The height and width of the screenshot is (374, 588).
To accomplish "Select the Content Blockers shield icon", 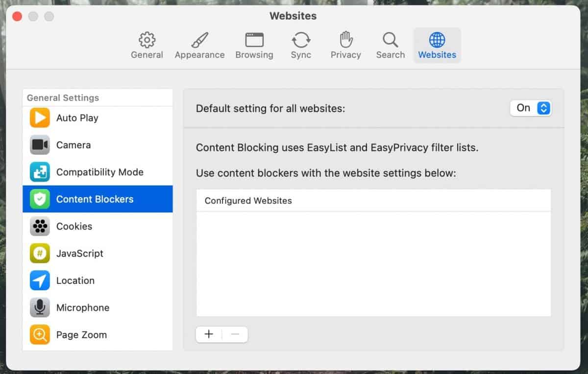I will (x=39, y=199).
